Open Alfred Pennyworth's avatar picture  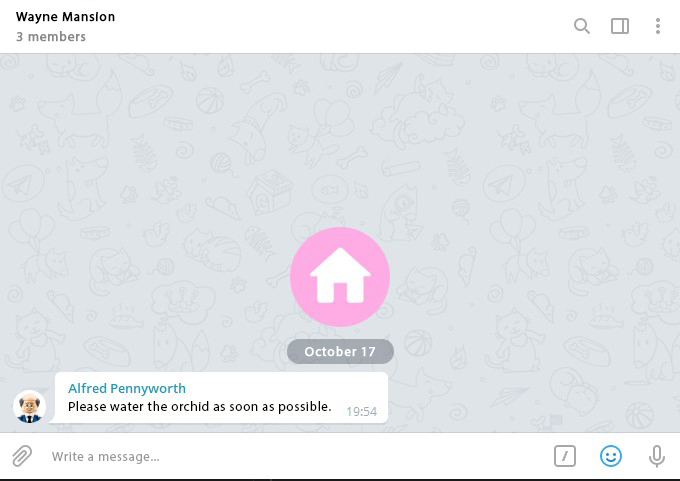point(29,406)
